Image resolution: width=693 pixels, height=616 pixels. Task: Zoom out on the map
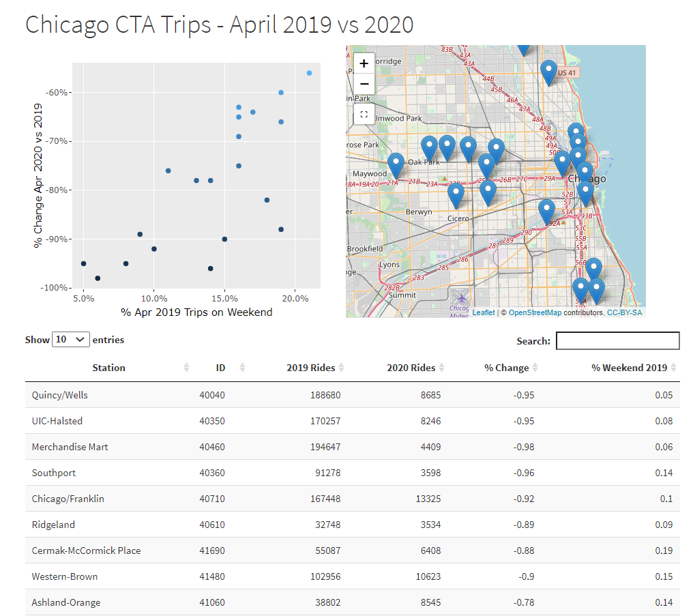click(364, 84)
